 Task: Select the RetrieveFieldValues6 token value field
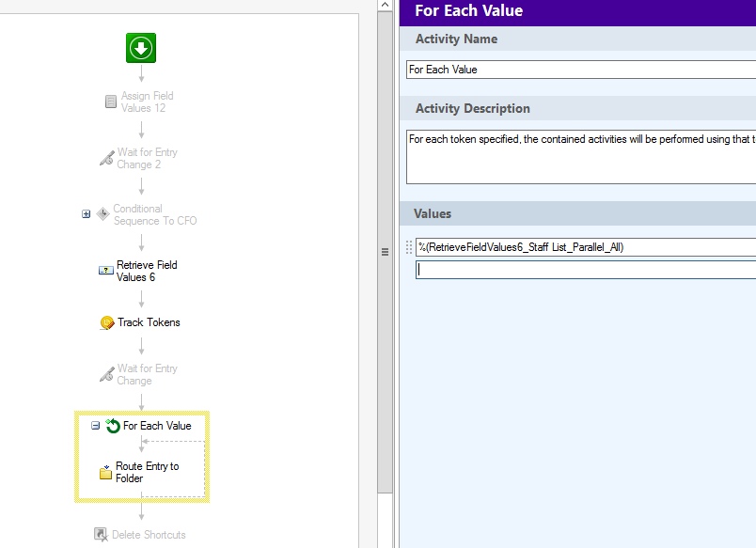[586, 247]
